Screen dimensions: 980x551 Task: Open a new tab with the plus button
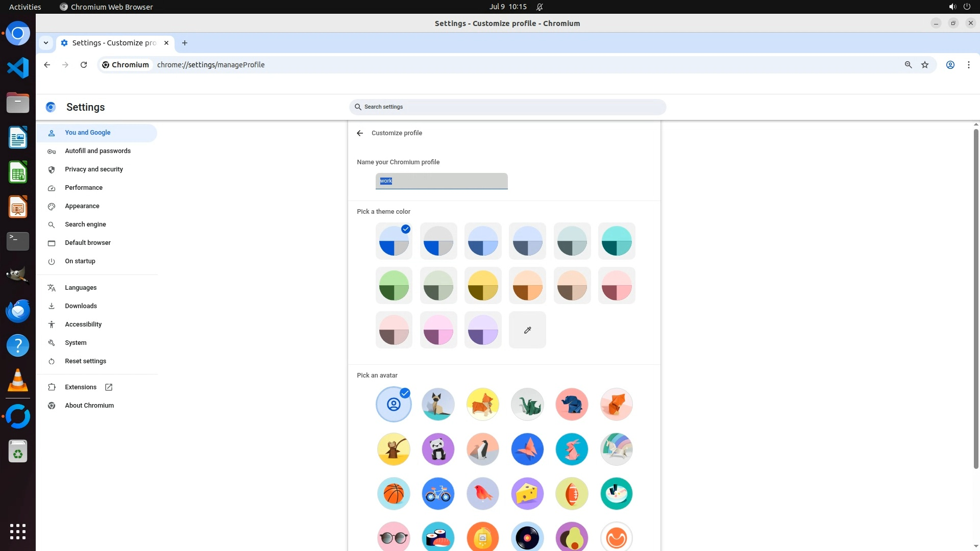(x=185, y=43)
